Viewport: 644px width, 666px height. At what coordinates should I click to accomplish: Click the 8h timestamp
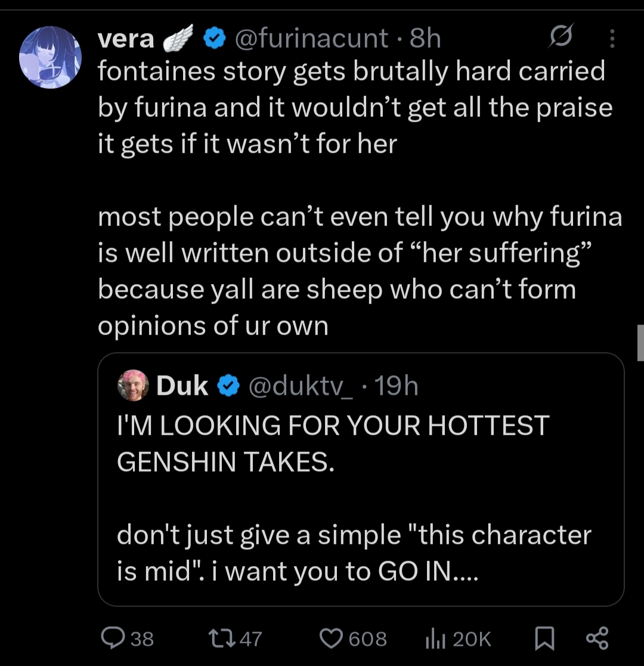[425, 38]
